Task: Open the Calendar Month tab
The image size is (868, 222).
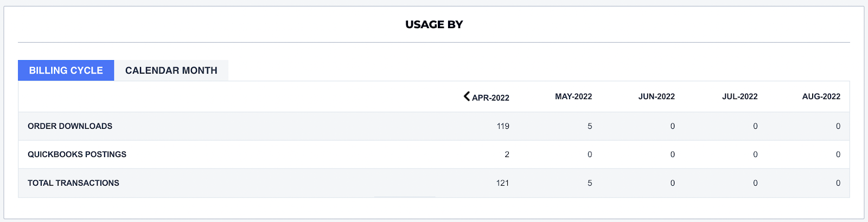Action: pos(171,70)
